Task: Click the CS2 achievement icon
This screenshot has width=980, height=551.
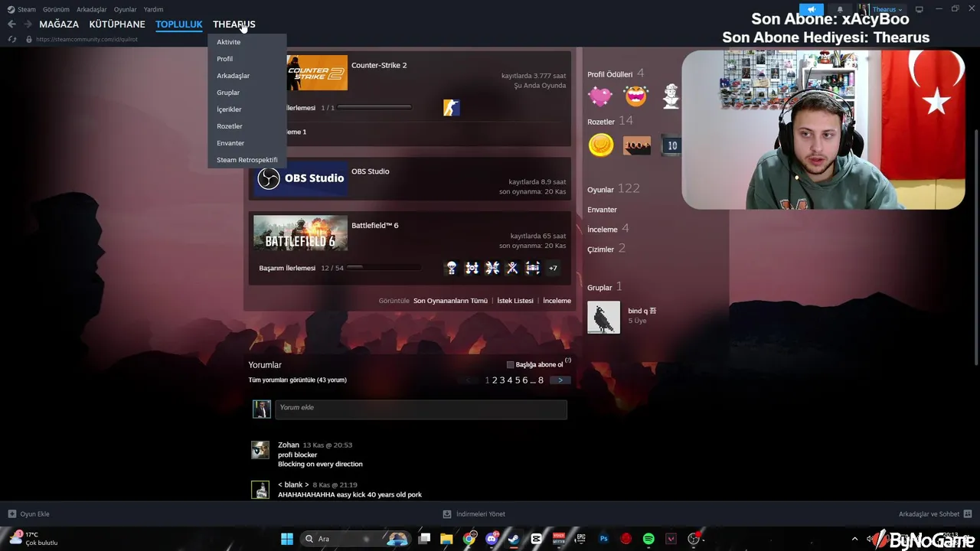Action: (x=451, y=108)
